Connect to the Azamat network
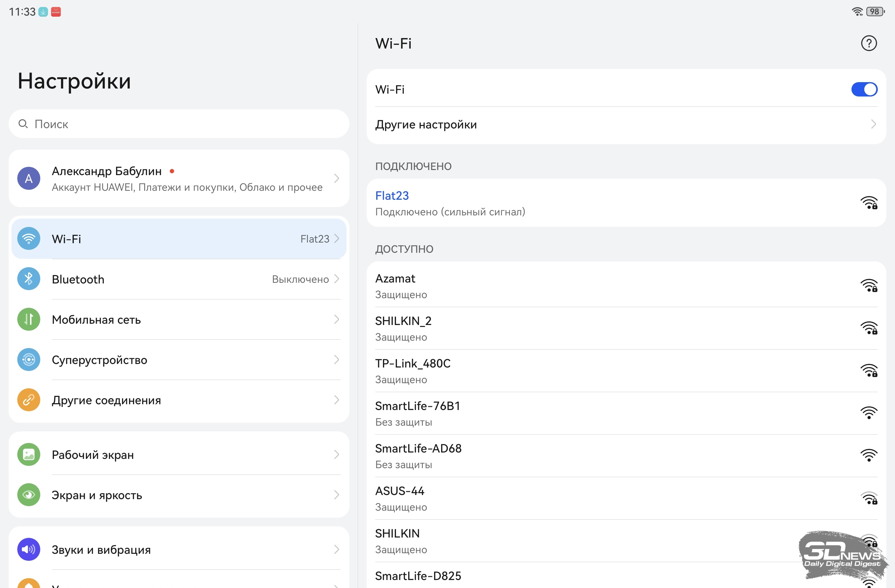Image resolution: width=895 pixels, height=588 pixels. pyautogui.click(x=602, y=286)
